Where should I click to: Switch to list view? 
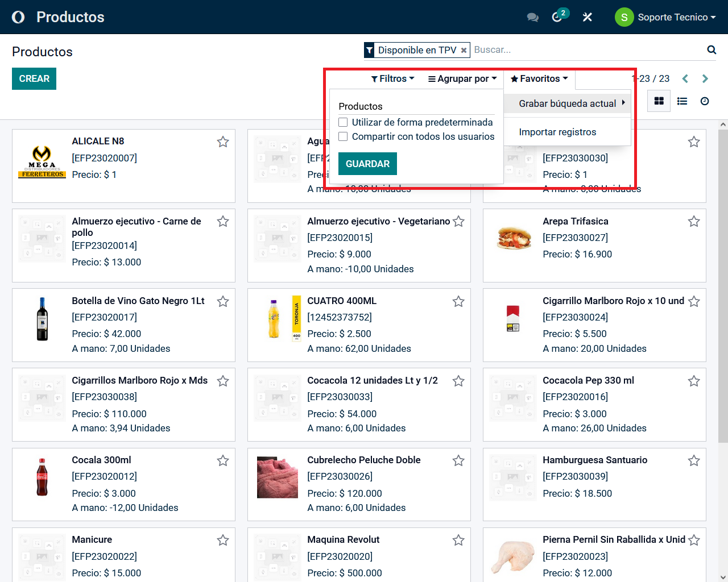click(x=682, y=101)
